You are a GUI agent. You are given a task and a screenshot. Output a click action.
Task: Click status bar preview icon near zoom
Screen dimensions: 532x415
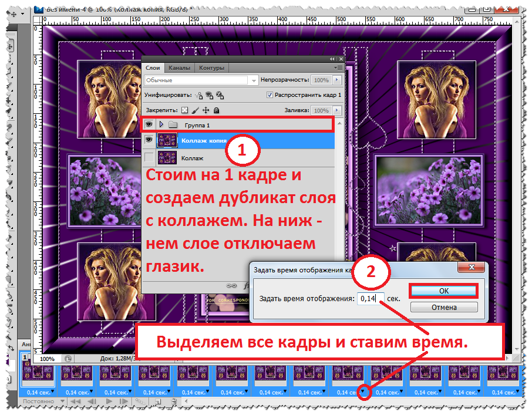point(68,359)
